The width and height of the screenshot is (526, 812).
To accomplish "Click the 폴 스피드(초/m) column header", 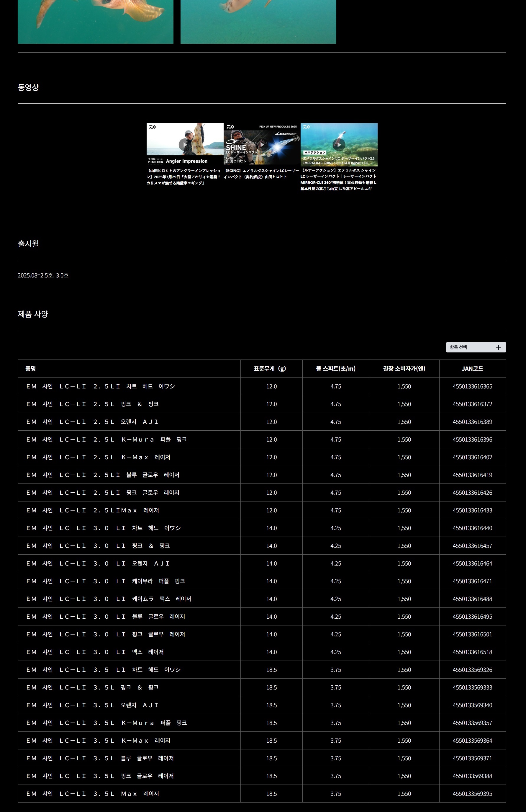I will tap(335, 368).
